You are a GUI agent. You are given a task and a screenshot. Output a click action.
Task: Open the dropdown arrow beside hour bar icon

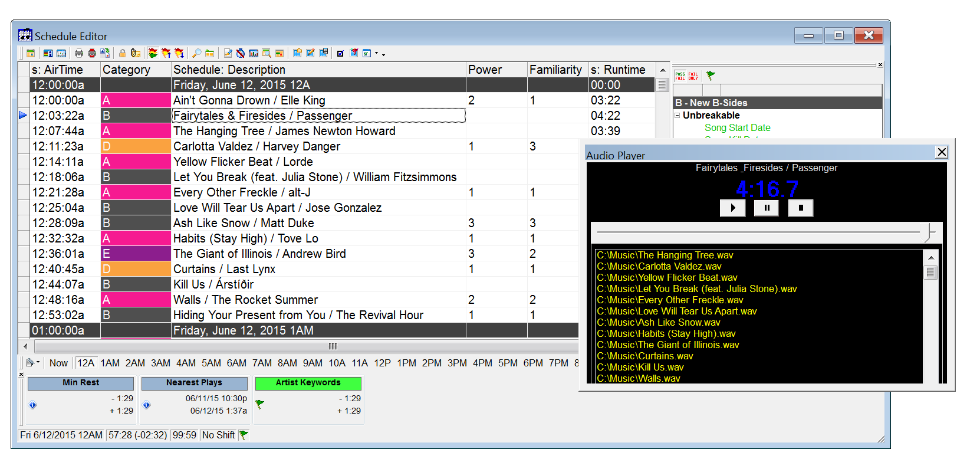pos(38,363)
